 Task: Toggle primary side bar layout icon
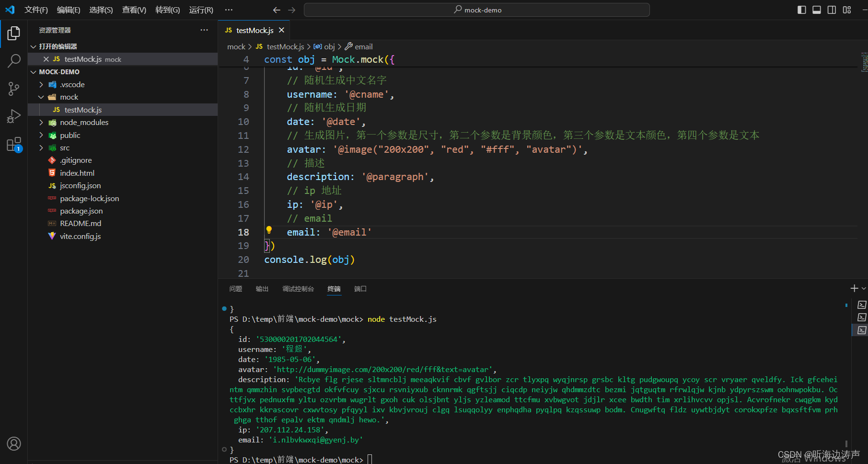pyautogui.click(x=801, y=10)
